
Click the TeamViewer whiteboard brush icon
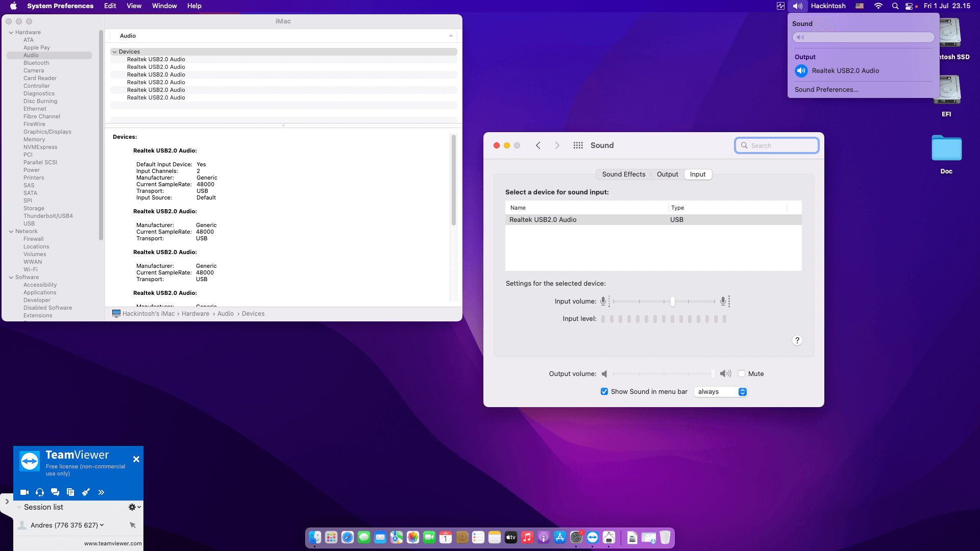click(86, 492)
